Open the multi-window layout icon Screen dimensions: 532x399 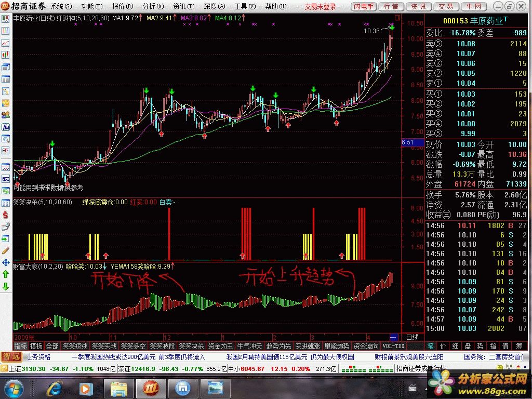[x=5, y=67]
